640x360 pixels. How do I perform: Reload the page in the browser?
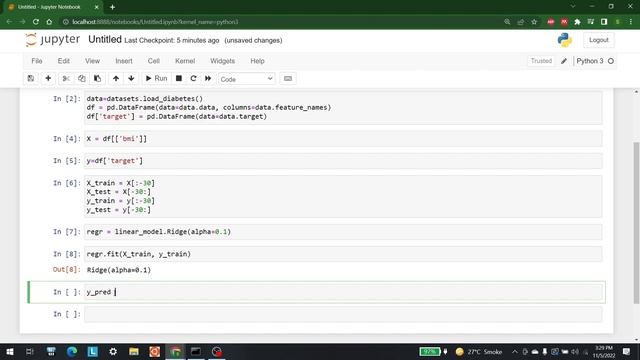(x=36, y=22)
